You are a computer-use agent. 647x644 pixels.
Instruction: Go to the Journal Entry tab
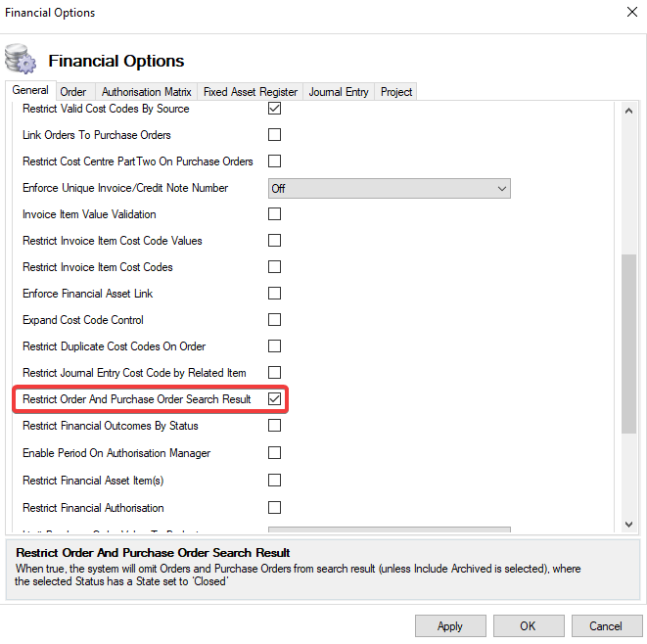point(339,92)
